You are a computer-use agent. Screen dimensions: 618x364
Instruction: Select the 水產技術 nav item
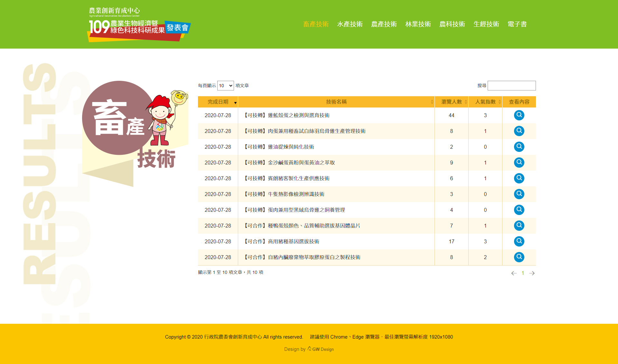click(350, 24)
